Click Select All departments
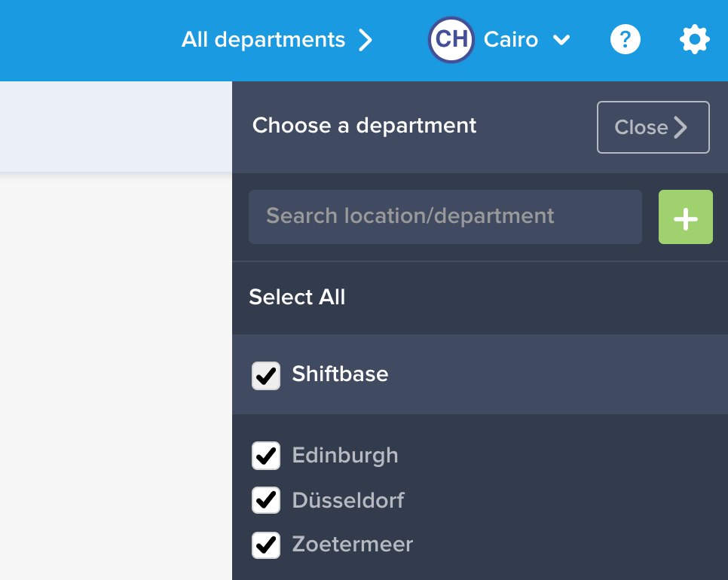The height and width of the screenshot is (580, 728). [x=297, y=298]
